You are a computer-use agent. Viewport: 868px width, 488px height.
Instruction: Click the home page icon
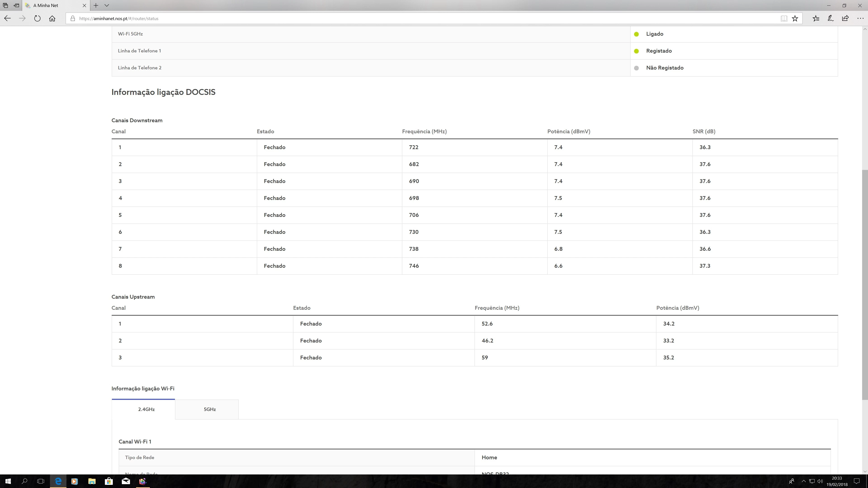(52, 19)
